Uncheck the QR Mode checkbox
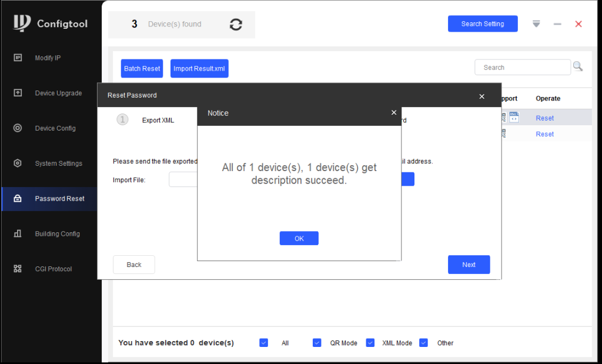The image size is (602, 364). click(x=317, y=343)
